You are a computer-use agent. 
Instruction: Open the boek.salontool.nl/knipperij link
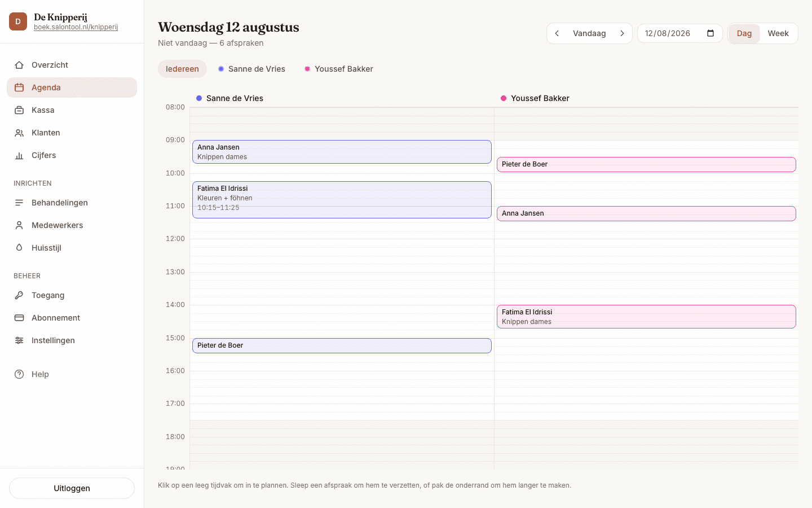(76, 27)
